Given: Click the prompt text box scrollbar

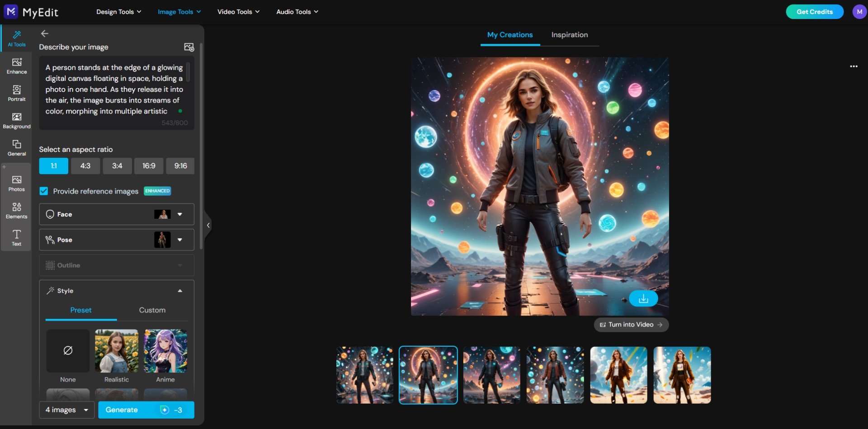Looking at the screenshot, I should tap(188, 72).
